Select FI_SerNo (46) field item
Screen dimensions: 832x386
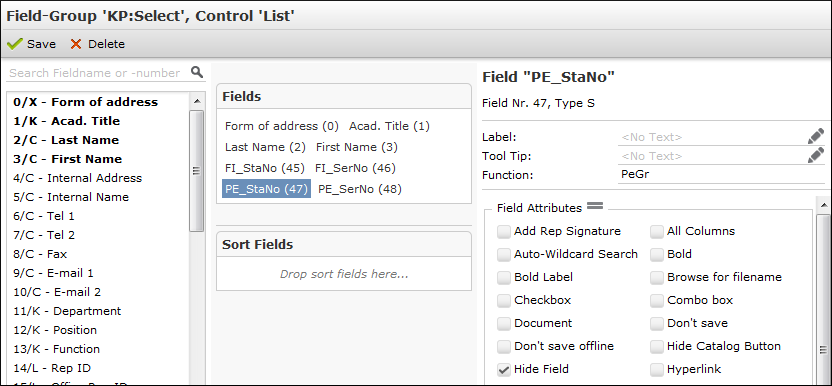356,168
